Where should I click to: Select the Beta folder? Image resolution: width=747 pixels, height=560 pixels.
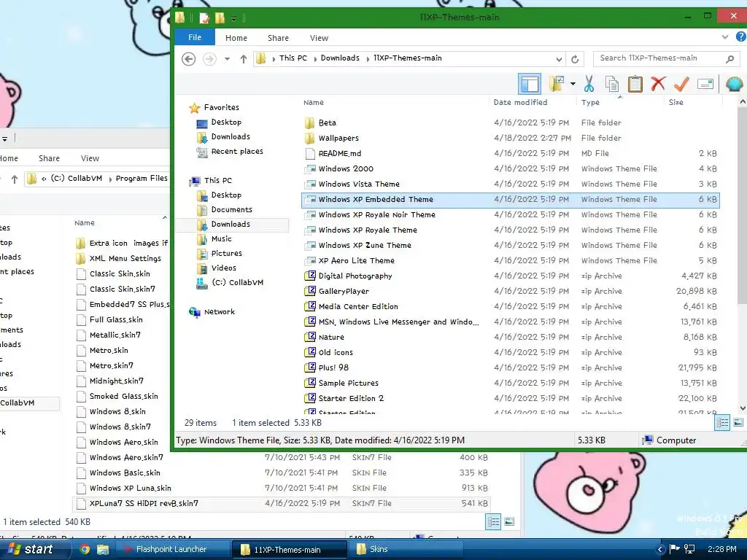(510, 122)
